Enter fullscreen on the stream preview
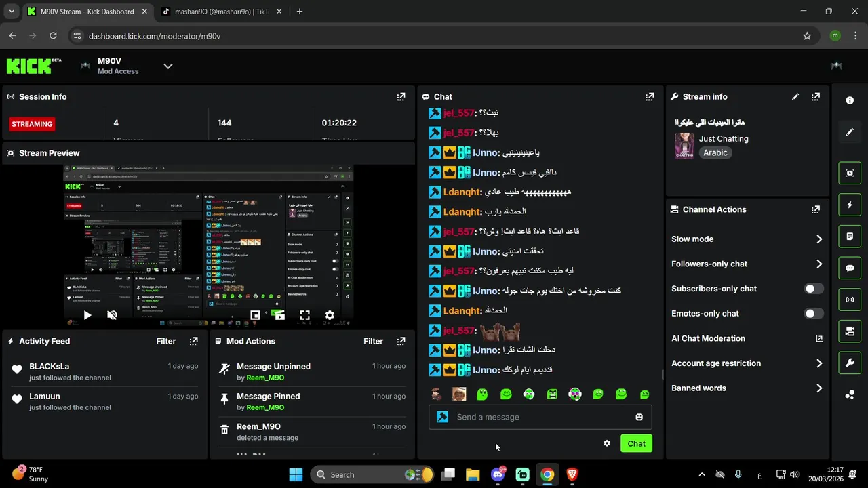The image size is (868, 488). click(304, 315)
